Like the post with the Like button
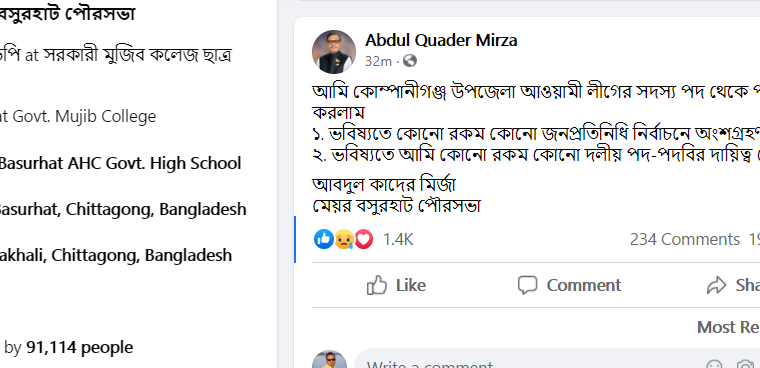Screen dimensions: 760x368 (x=396, y=285)
